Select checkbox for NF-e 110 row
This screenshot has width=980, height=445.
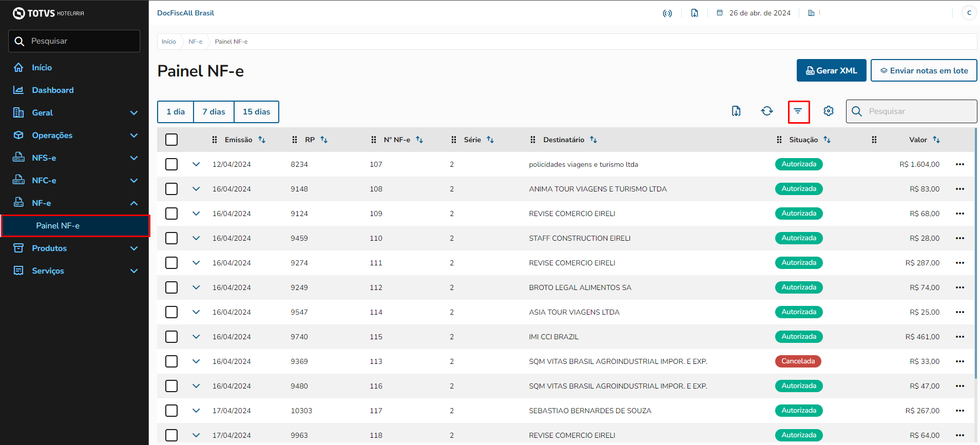coord(171,238)
